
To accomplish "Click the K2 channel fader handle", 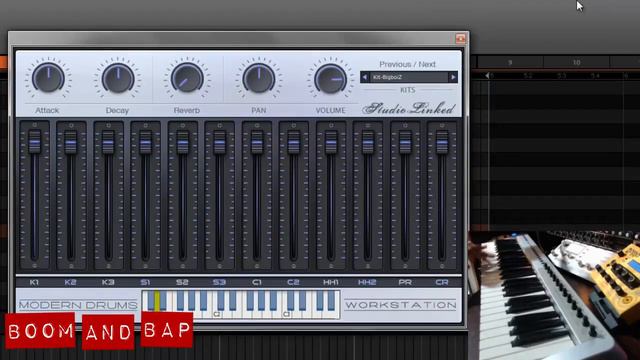I will 71,142.
